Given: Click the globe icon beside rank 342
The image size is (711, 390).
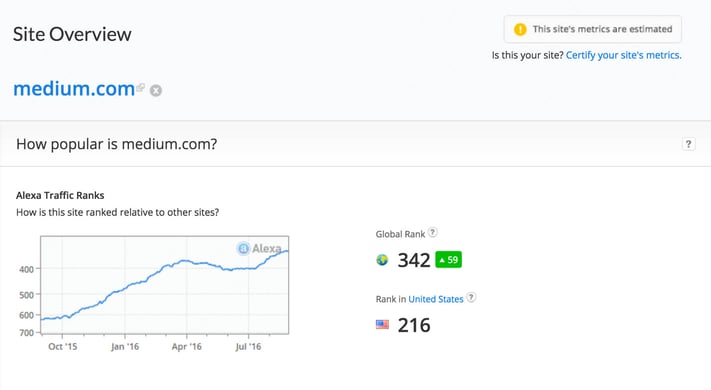Looking at the screenshot, I should 382,260.
